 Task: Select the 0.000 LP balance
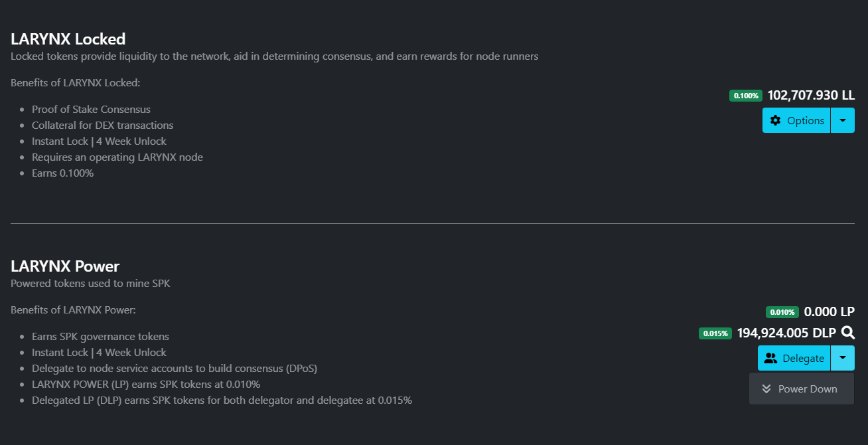pos(830,311)
